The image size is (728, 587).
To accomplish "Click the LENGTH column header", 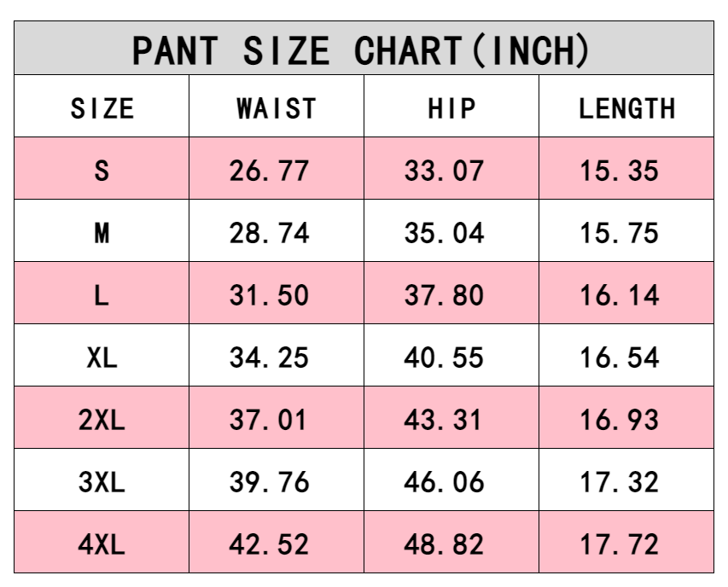I will 626,108.
